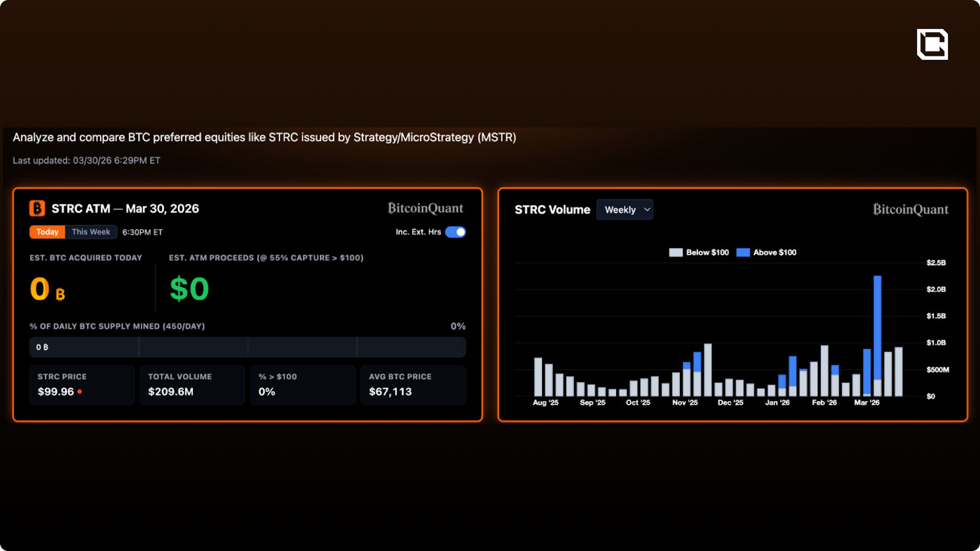Click the "Feb '26" x-axis label
This screenshot has height=551, width=980.
(x=824, y=402)
